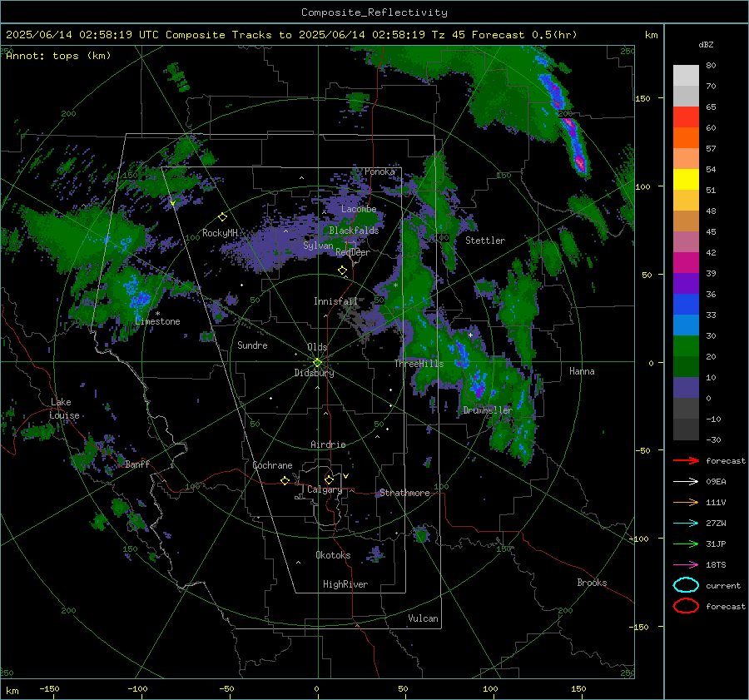Viewport: 749px width, 700px height.
Task: Click the ThreeHills label
Action: (419, 364)
